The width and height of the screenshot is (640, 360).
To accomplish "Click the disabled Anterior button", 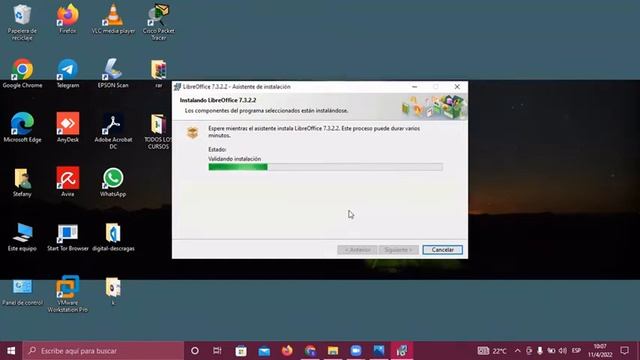I will tap(357, 249).
